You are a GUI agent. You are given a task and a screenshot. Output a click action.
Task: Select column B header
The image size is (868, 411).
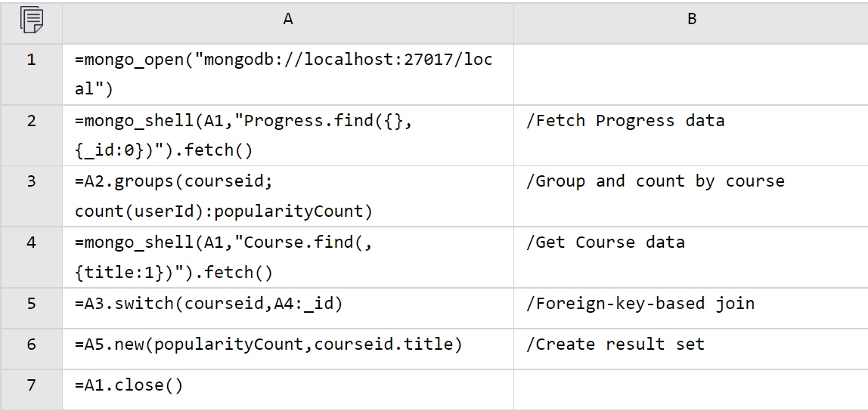[691, 20]
